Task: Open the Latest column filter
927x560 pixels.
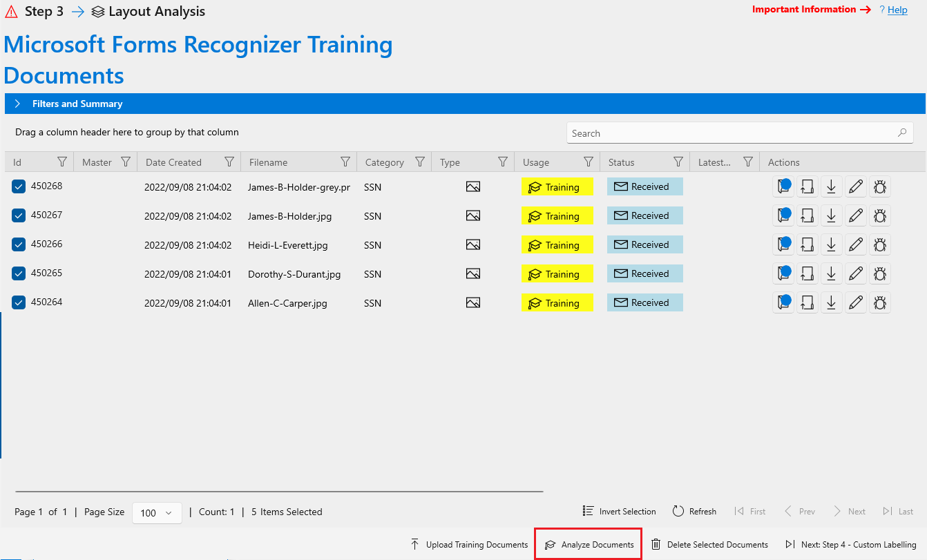Action: click(747, 162)
